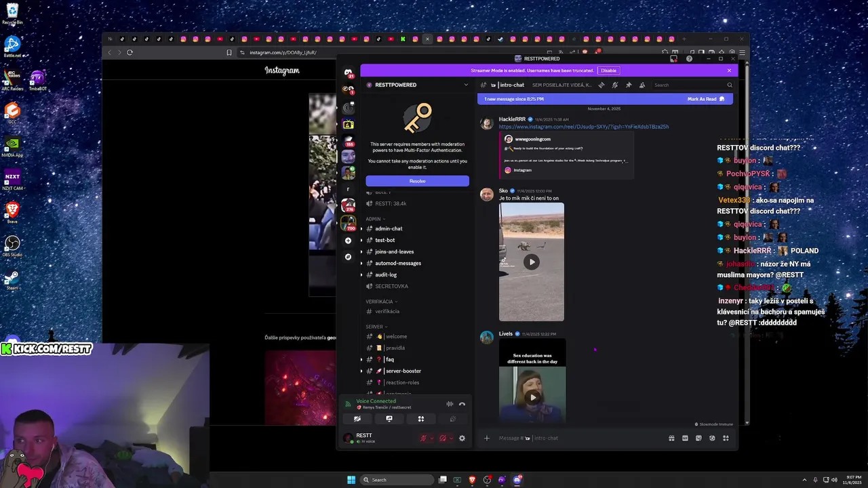
Task: Toggle camera in voice panel
Action: 357,419
